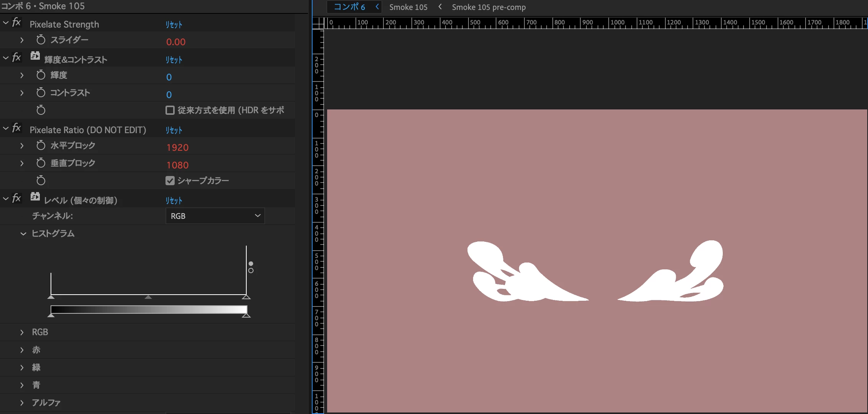This screenshot has height=414, width=868.
Task: Click the 水平ブロック value 1920
Action: click(177, 148)
